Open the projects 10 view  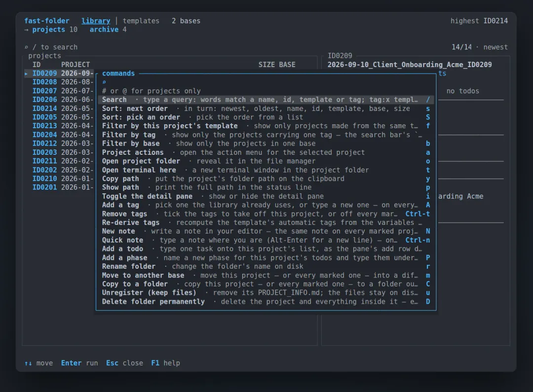pyautogui.click(x=54, y=30)
